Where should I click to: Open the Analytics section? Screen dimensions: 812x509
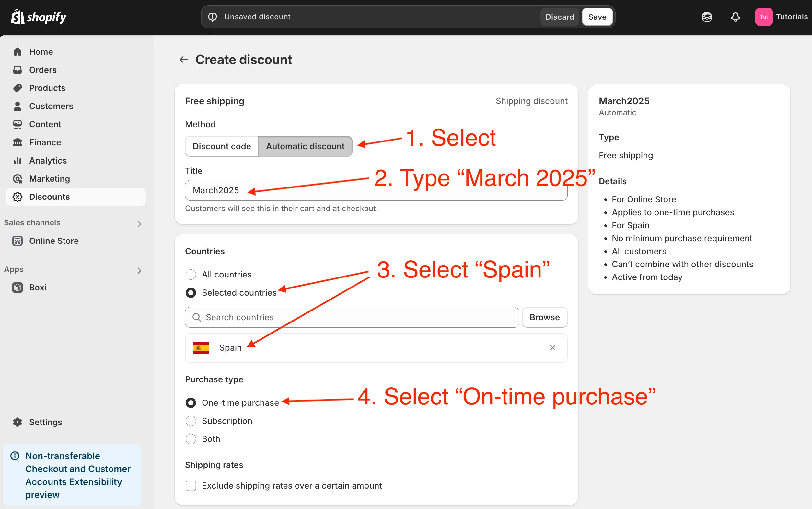pos(48,160)
